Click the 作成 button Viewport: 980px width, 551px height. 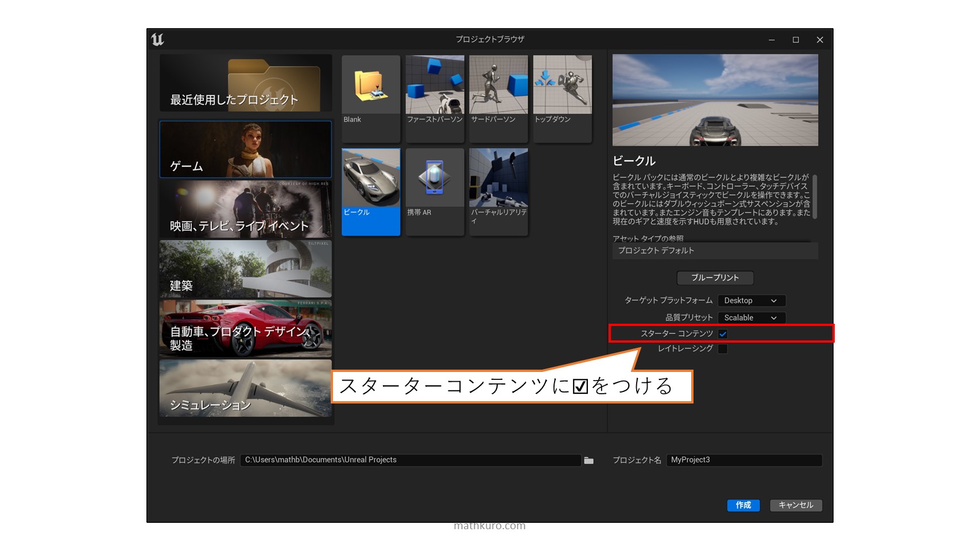(x=743, y=505)
